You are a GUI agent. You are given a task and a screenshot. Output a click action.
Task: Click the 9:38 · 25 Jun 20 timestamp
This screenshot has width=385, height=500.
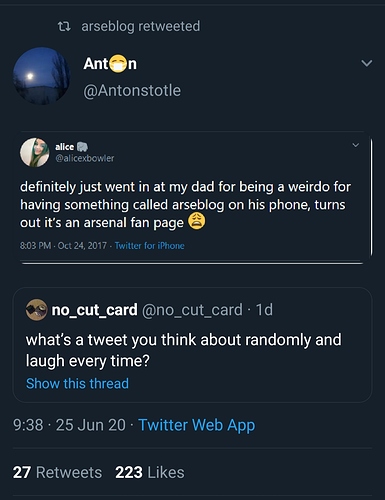pos(69,425)
